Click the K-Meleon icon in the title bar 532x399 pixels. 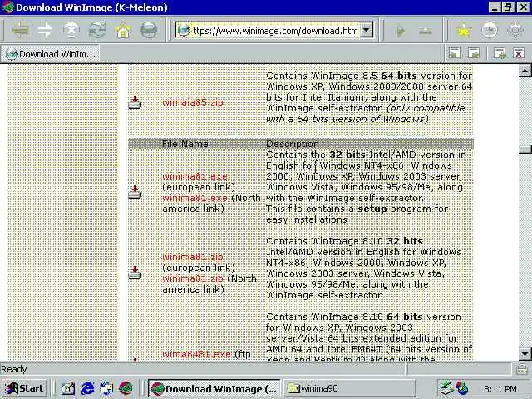[7, 7]
